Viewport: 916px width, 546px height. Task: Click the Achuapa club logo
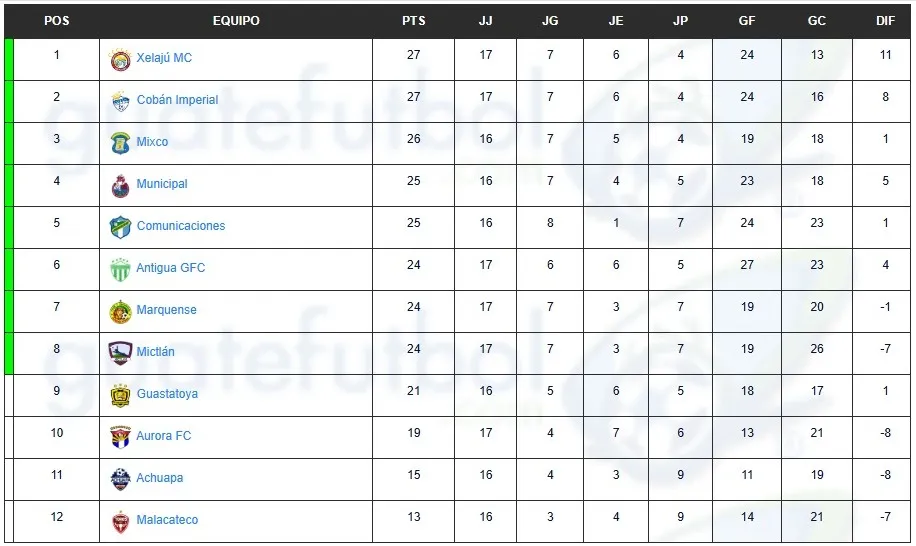click(x=120, y=479)
